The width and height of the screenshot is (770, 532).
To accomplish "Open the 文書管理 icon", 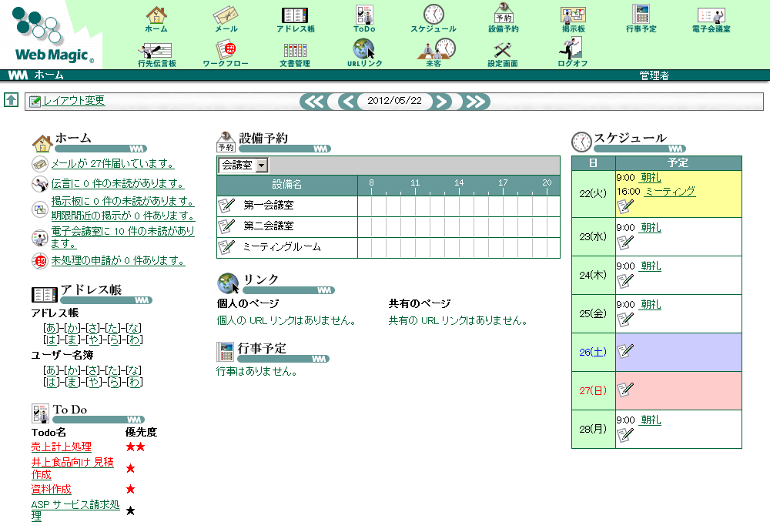I will coord(296,50).
